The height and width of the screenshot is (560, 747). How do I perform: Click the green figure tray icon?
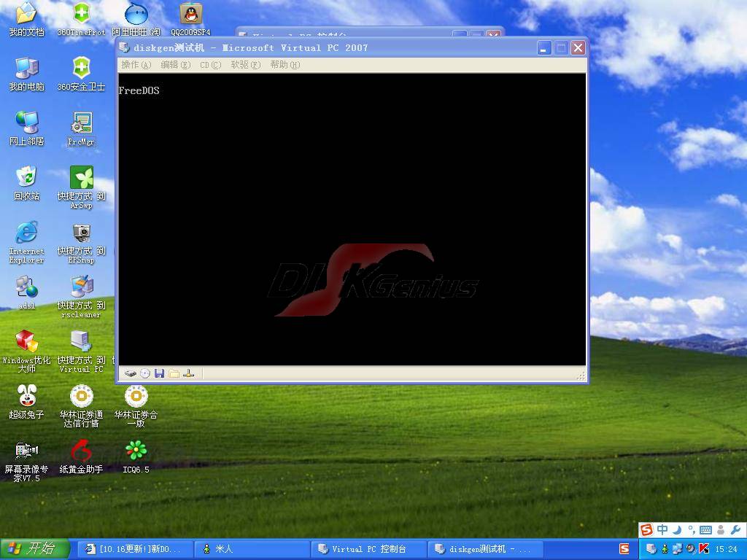pos(665,549)
